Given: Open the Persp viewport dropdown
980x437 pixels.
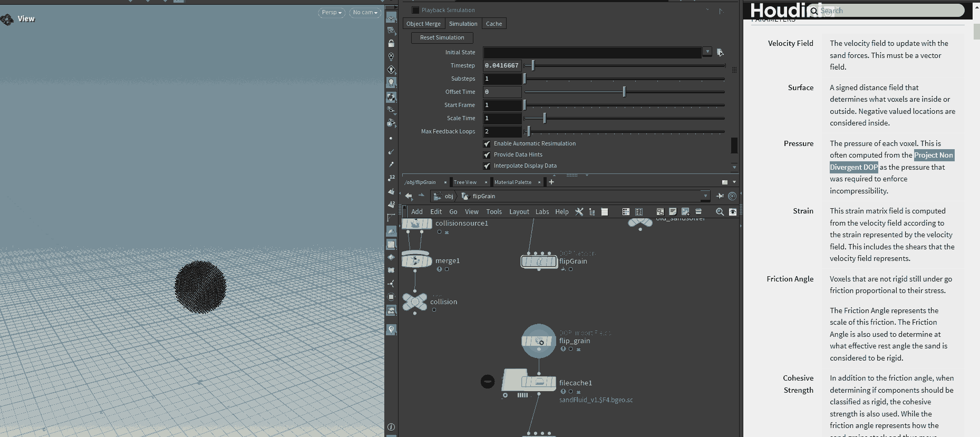Looking at the screenshot, I should click(x=332, y=13).
